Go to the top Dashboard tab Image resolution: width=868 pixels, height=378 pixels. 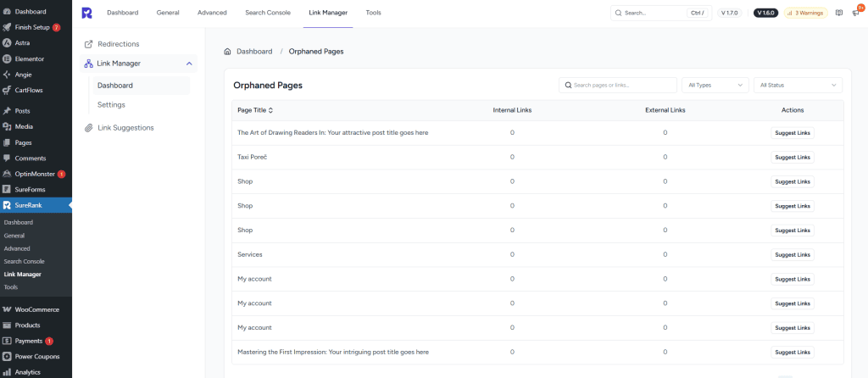pos(122,13)
